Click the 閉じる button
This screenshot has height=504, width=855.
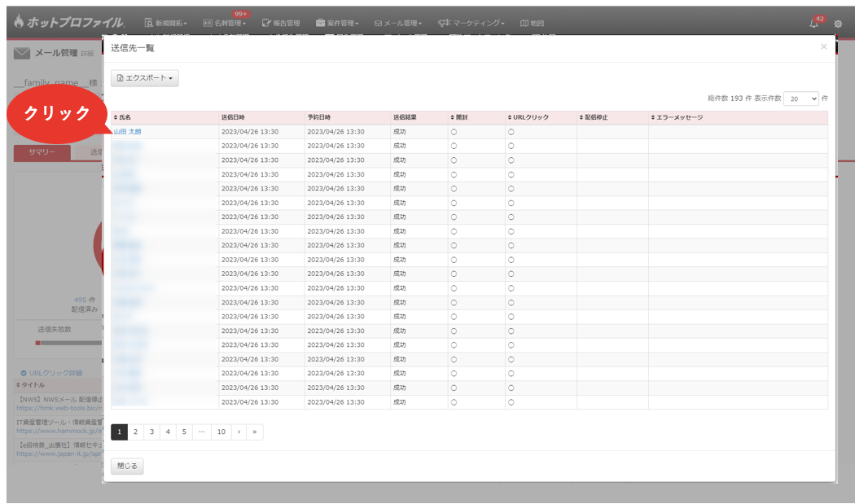click(x=127, y=466)
